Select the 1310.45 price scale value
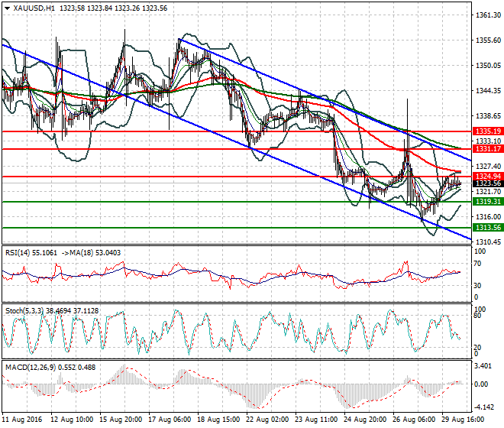This screenshot has height=428, width=504. [x=488, y=242]
